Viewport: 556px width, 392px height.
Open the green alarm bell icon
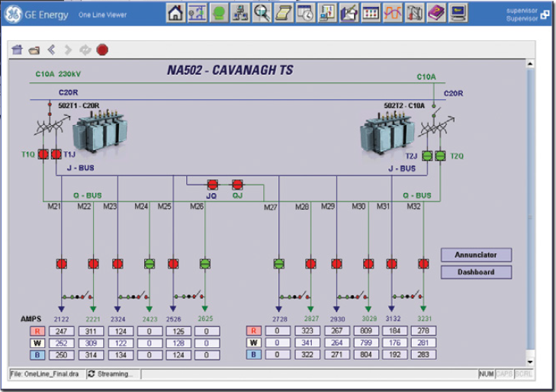(219, 13)
